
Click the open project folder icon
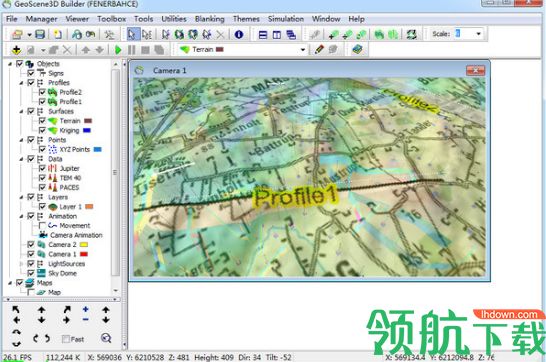17,34
